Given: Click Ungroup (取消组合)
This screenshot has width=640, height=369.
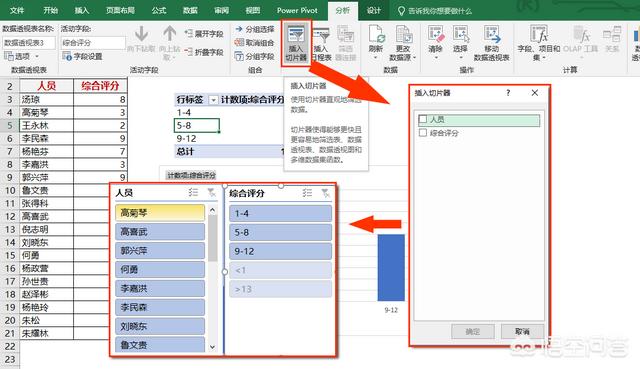Looking at the screenshot, I should coord(255,42).
